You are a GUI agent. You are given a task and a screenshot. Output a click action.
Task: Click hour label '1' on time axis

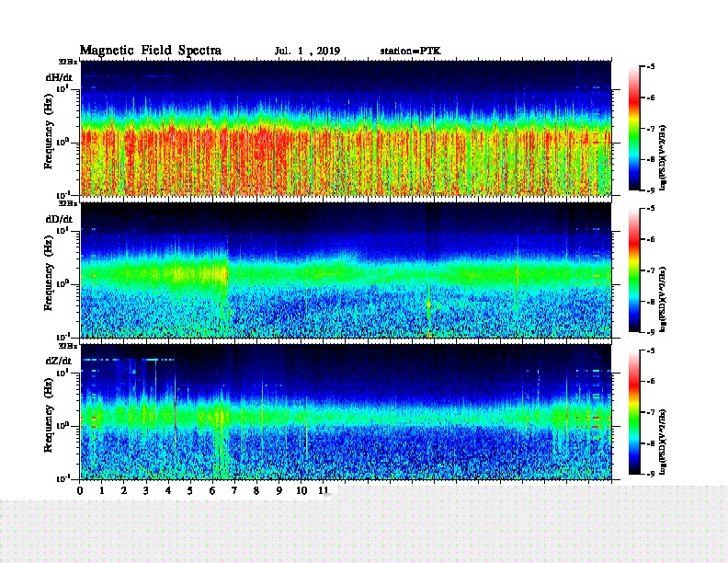pos(102,490)
